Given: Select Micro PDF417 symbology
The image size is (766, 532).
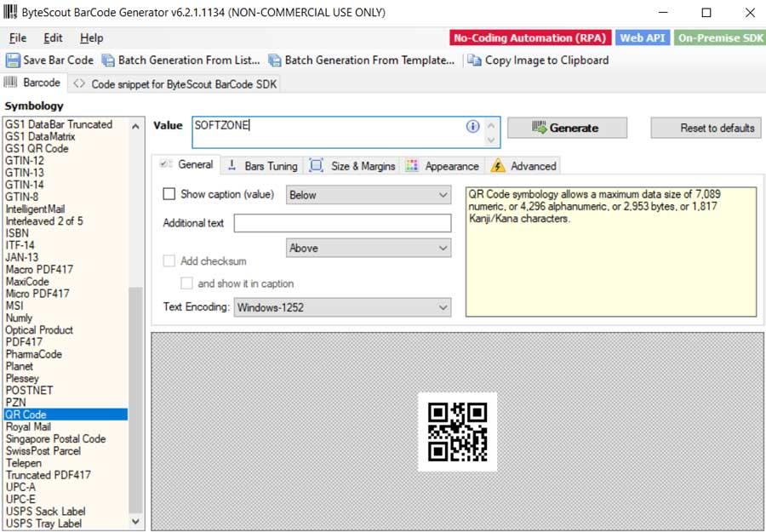Looking at the screenshot, I should [x=37, y=294].
